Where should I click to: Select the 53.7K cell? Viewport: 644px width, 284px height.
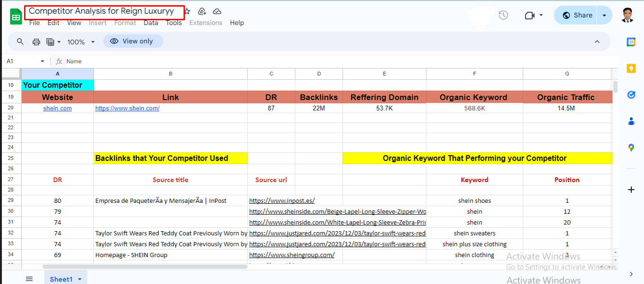pyautogui.click(x=384, y=108)
